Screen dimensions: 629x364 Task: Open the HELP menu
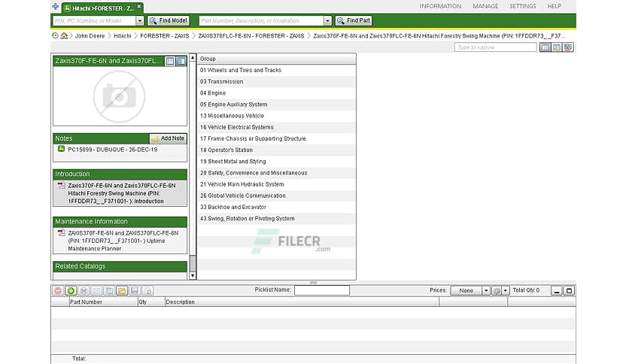click(554, 7)
